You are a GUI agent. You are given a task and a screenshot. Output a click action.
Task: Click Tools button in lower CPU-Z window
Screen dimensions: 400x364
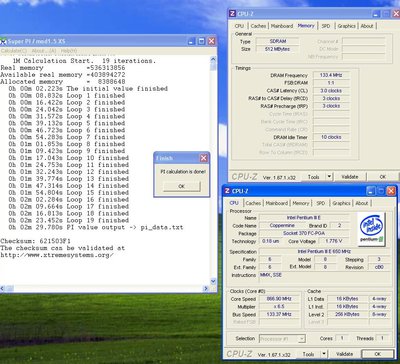308,354
